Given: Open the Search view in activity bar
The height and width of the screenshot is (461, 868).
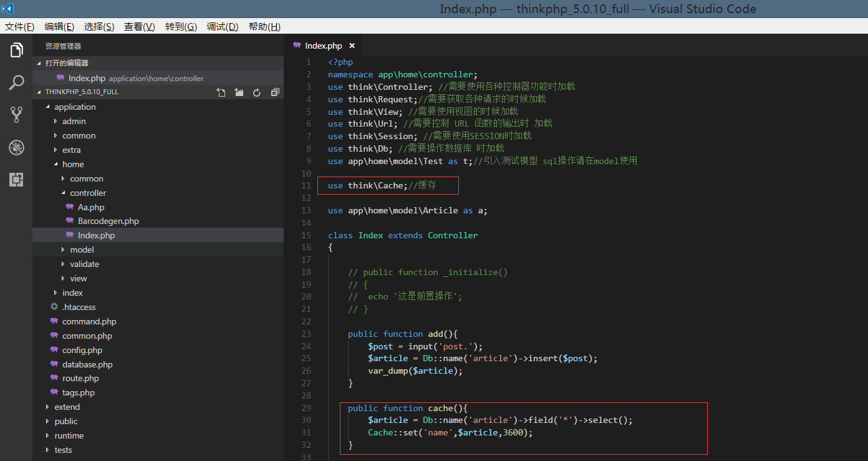Looking at the screenshot, I should coord(16,82).
